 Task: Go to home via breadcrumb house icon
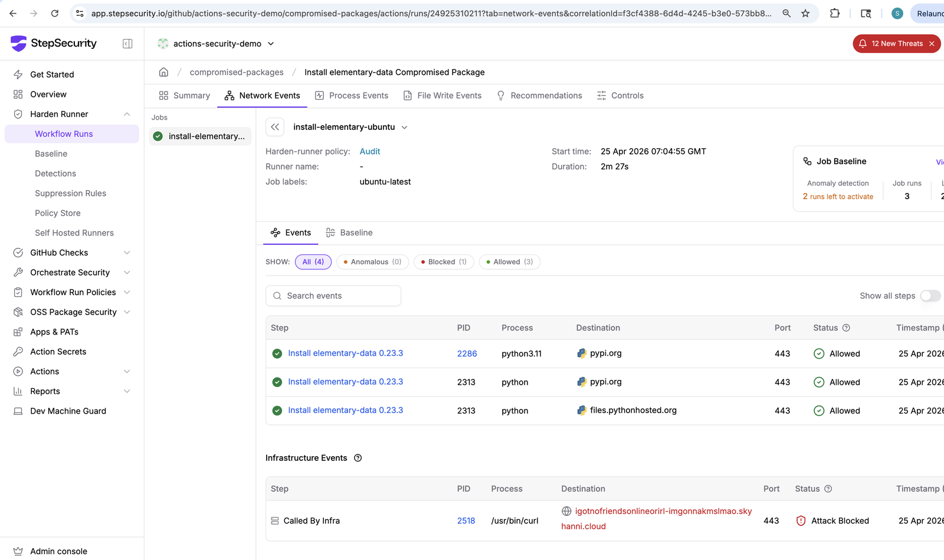pyautogui.click(x=163, y=72)
